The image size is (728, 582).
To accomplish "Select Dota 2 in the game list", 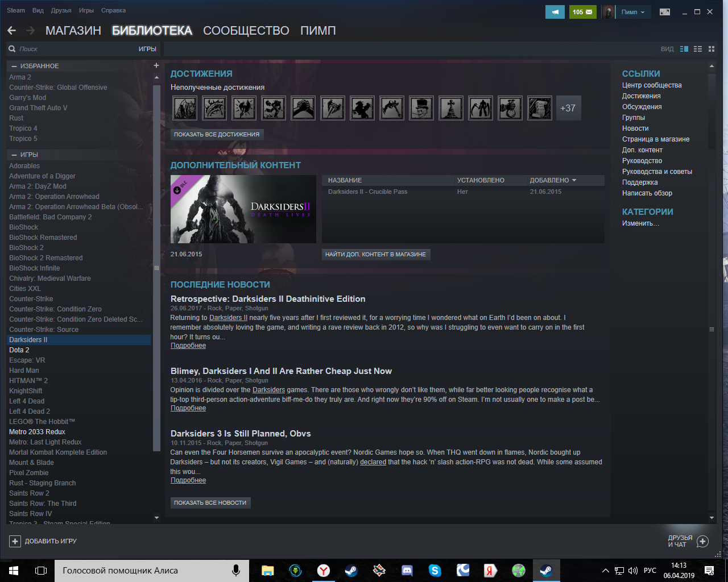I will 78,350.
